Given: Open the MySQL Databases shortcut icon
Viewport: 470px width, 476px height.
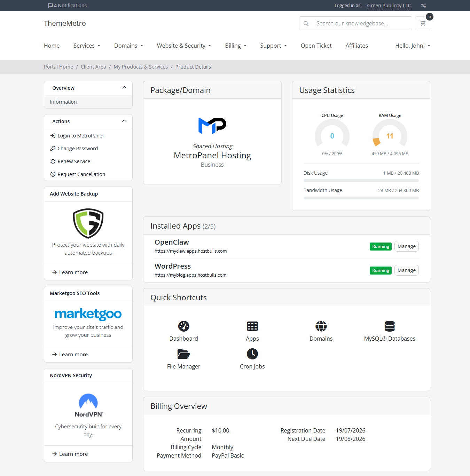Looking at the screenshot, I should (x=390, y=326).
